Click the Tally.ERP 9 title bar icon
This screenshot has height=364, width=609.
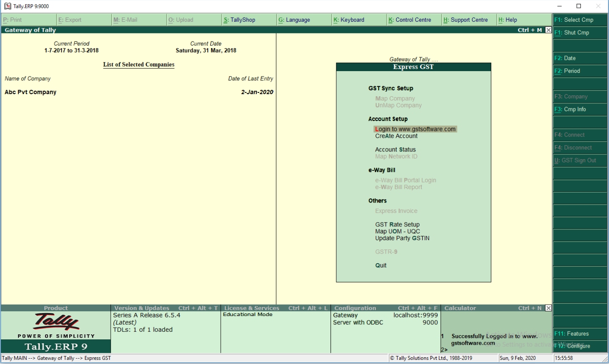8,6
